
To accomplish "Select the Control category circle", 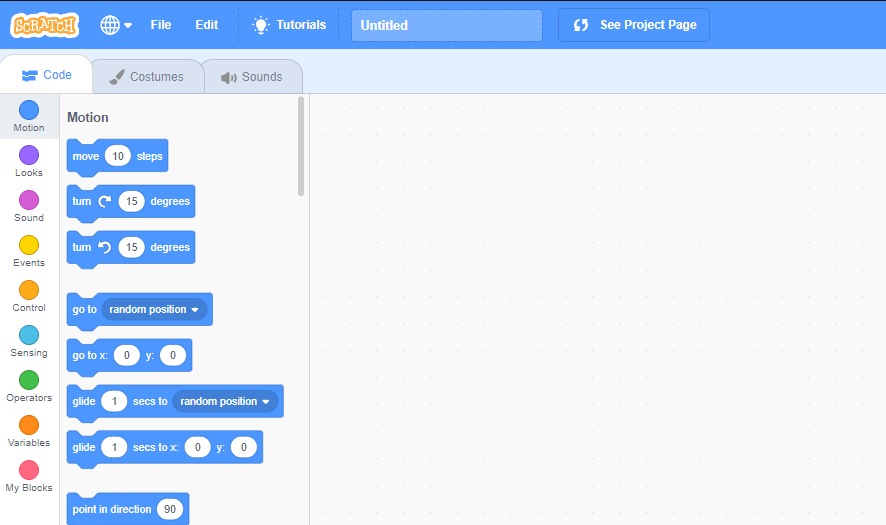I will tap(29, 290).
